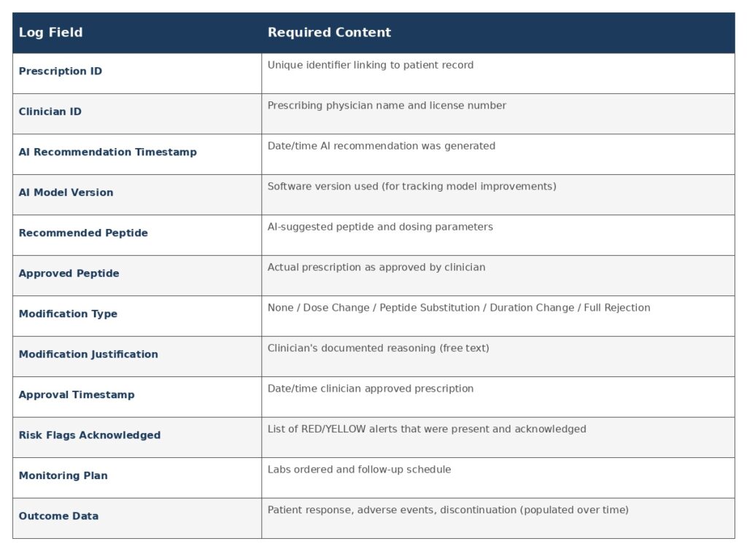Click the "Required Content" column header
The image size is (747, 560).
tap(329, 32)
